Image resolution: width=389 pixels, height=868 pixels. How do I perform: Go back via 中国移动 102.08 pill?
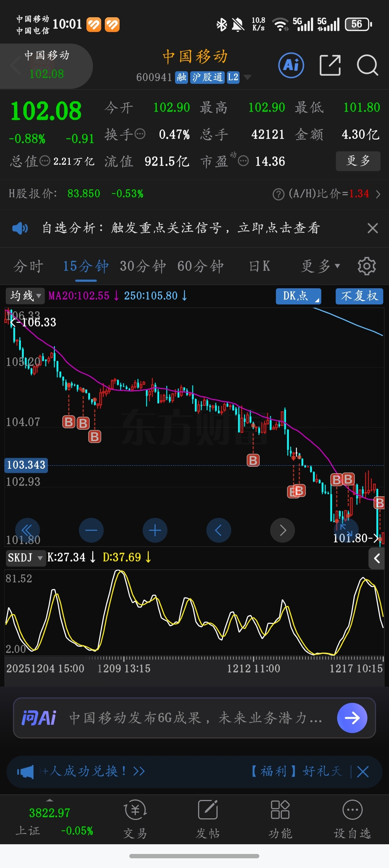pos(46,66)
